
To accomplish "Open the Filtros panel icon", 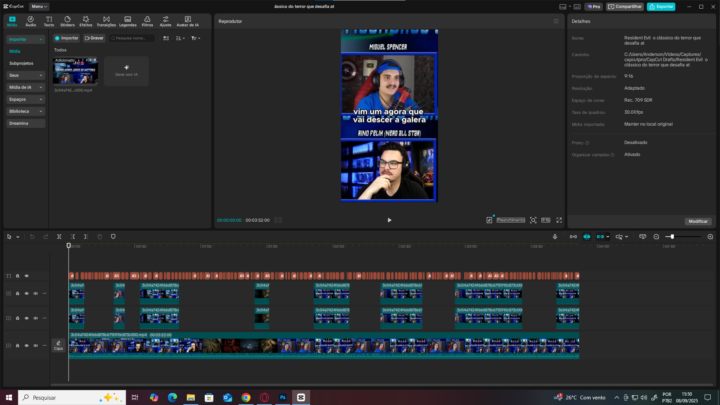I will 147,19.
